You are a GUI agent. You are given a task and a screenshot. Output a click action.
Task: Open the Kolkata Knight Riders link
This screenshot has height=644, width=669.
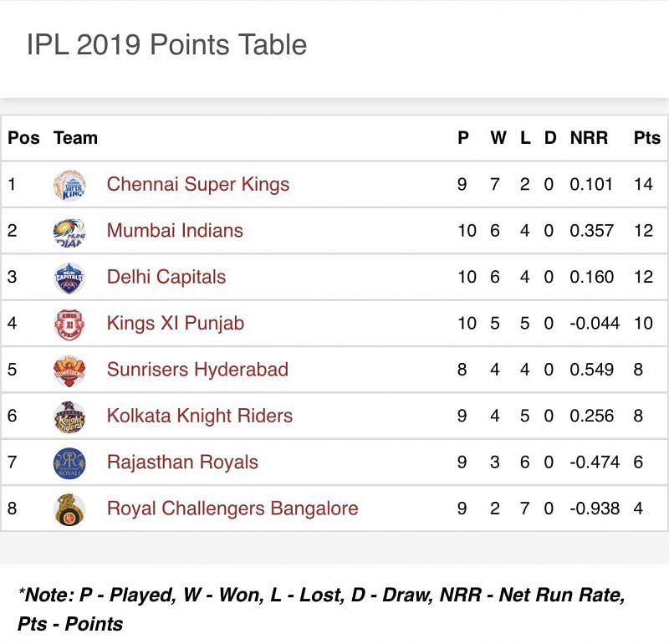click(x=200, y=416)
